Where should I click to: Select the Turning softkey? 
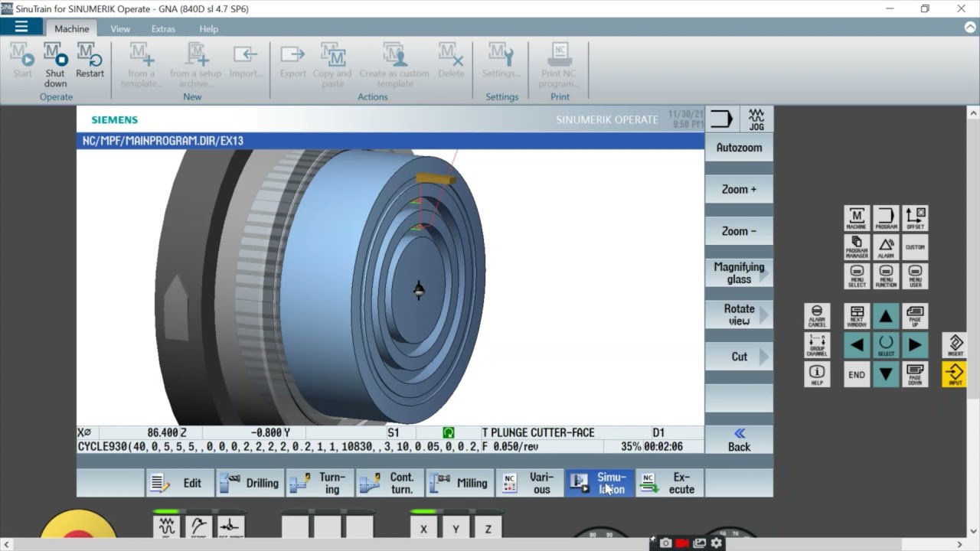tap(320, 483)
